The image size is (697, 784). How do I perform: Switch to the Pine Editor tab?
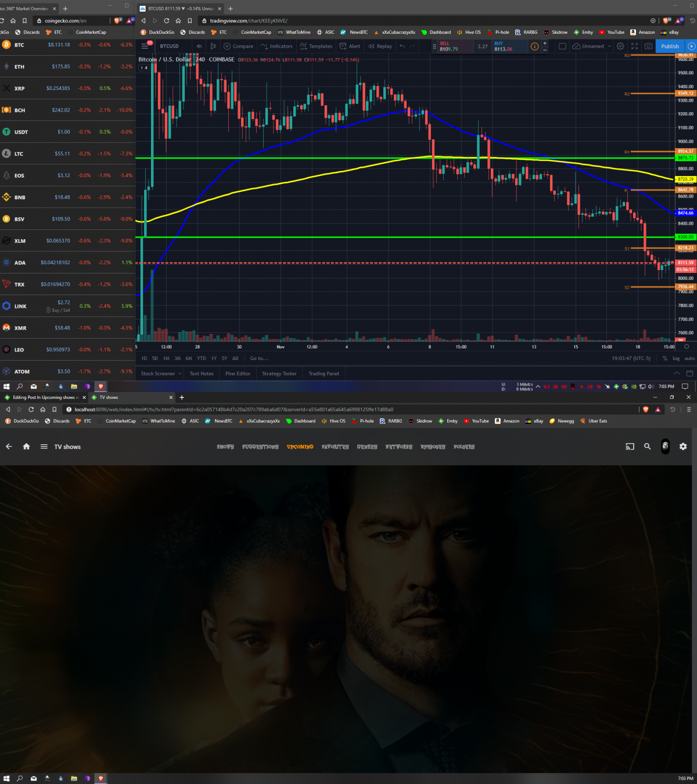click(x=238, y=373)
